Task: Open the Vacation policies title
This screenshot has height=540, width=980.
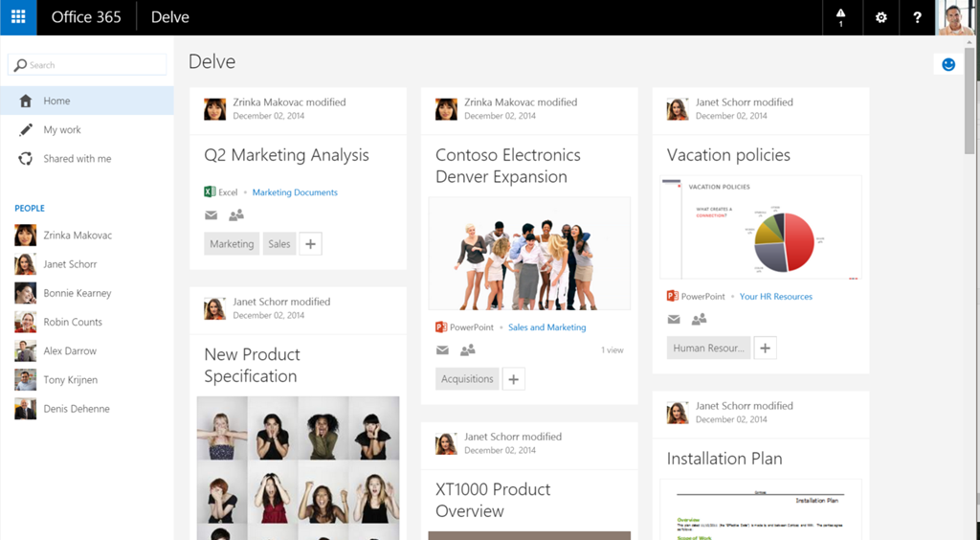Action: pos(728,155)
